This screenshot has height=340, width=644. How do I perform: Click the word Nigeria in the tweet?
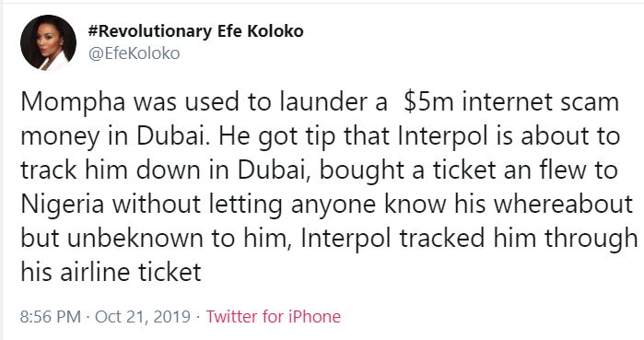(x=62, y=205)
